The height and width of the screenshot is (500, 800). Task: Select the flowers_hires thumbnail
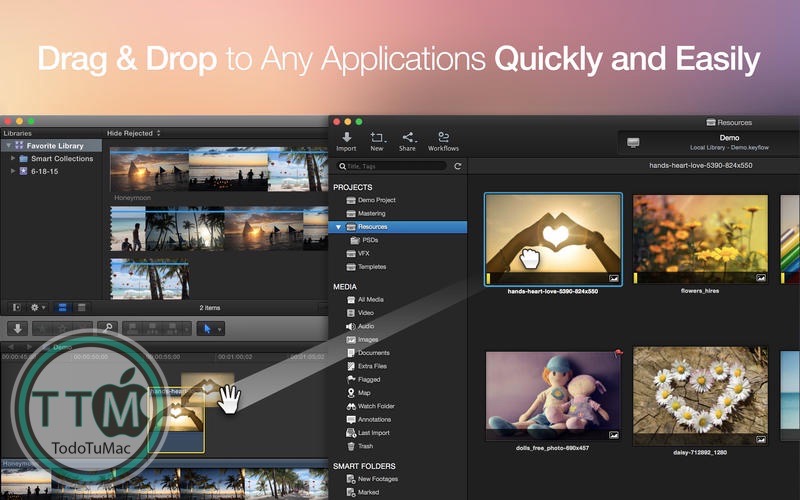(x=700, y=239)
